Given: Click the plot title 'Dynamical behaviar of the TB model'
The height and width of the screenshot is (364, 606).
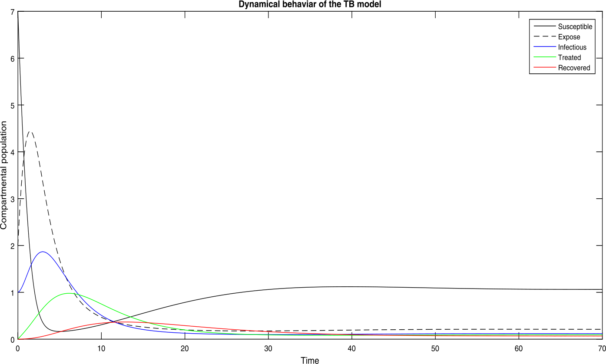Looking at the screenshot, I should pos(310,4).
